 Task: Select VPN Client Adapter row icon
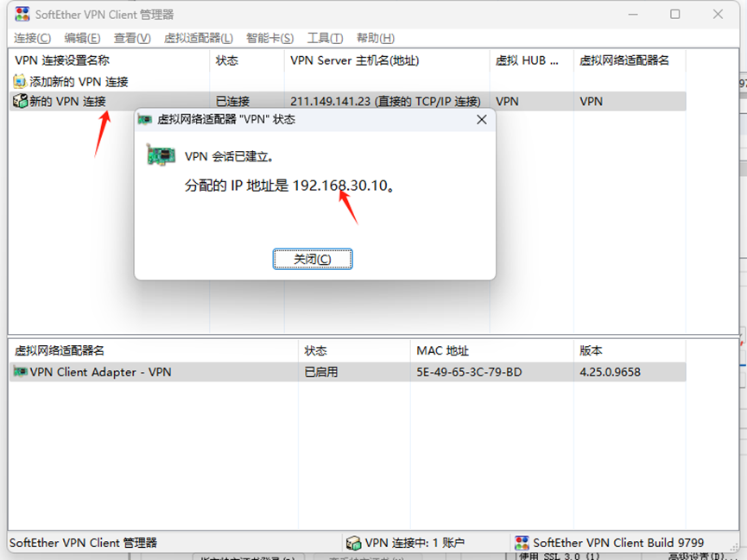pos(21,371)
